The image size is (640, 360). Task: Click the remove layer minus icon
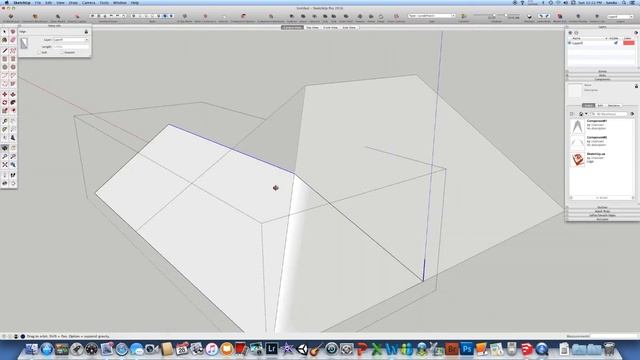(x=576, y=33)
